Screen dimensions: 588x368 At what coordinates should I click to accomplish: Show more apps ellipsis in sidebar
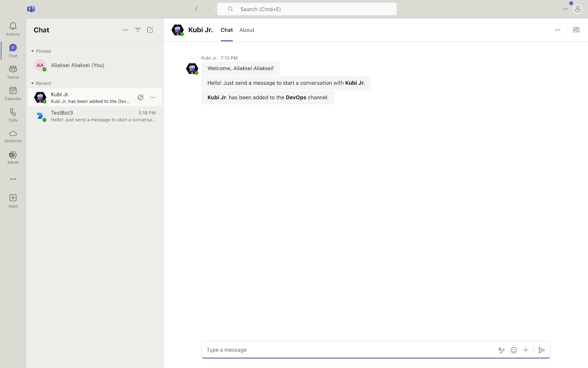[x=13, y=179]
